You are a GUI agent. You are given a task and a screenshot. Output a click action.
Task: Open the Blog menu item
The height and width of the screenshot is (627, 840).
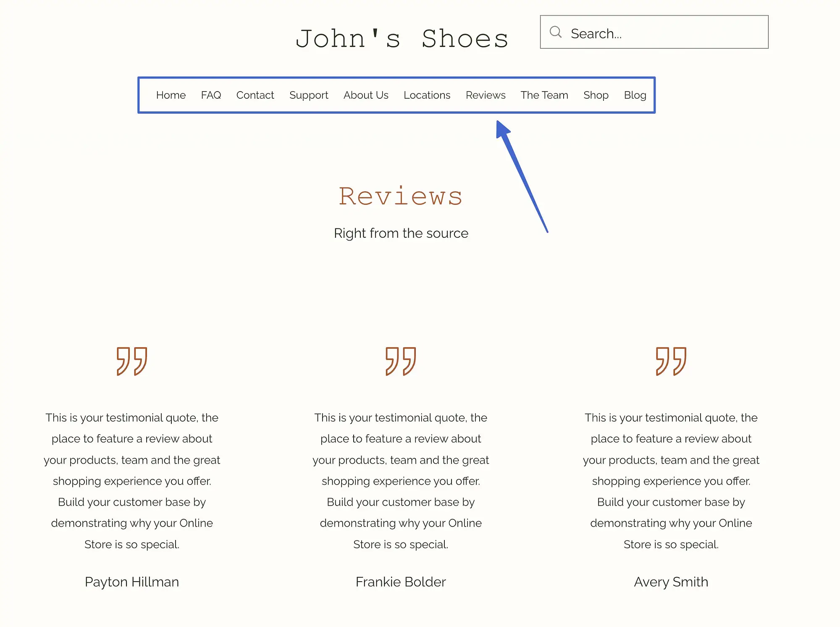(x=634, y=95)
